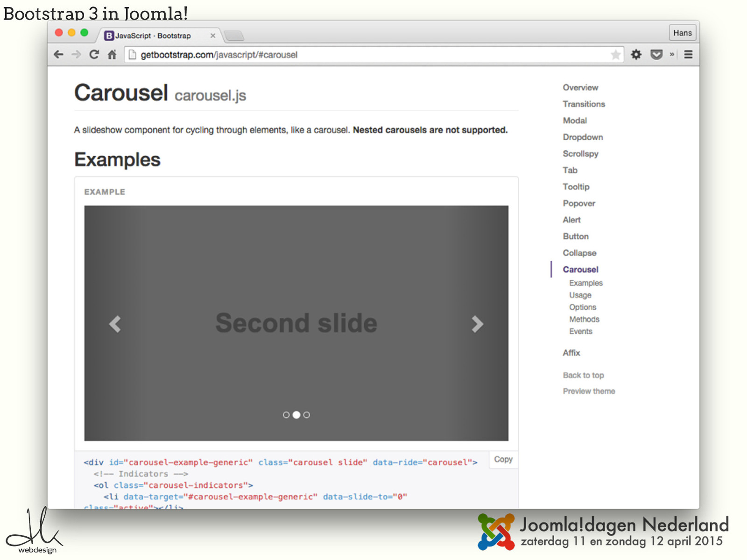The image size is (747, 560).
Task: Open the Button section link
Action: click(x=576, y=237)
